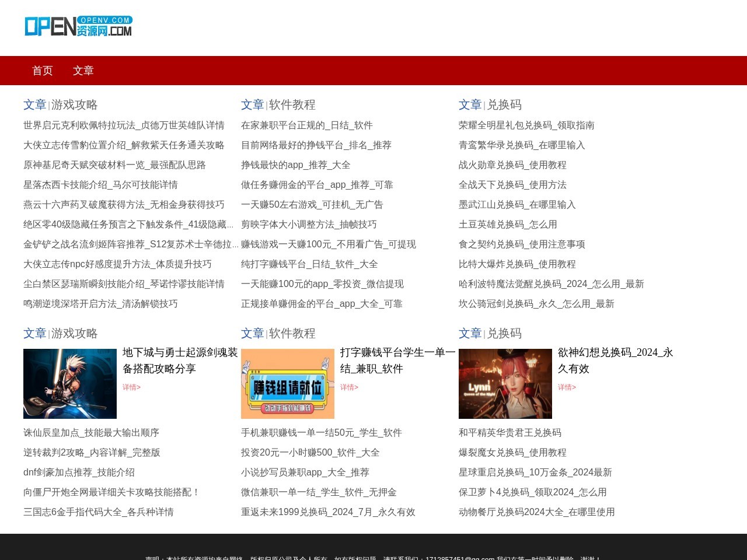Open the headline 欲神幻想兑换码_2024_永久有效
The height and width of the screenshot is (560, 747).
[x=616, y=360]
